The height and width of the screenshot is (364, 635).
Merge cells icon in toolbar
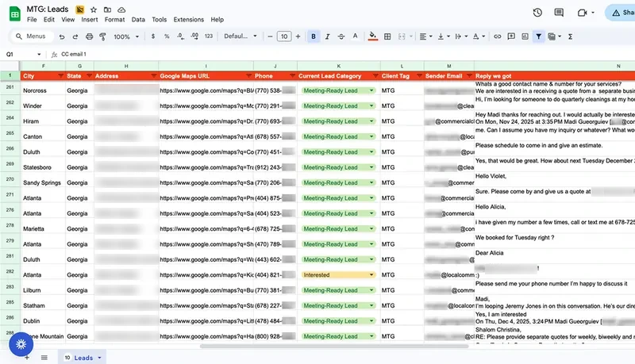(402, 36)
